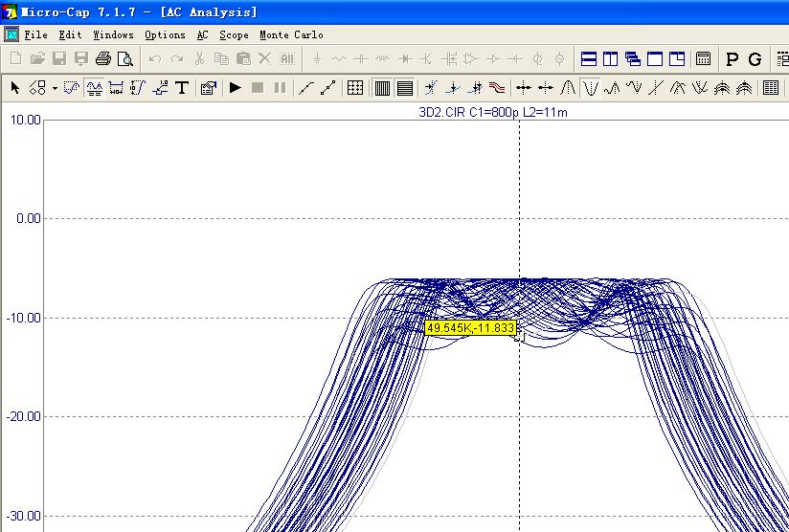
Task: Click the Redo arrow icon
Action: [177, 58]
